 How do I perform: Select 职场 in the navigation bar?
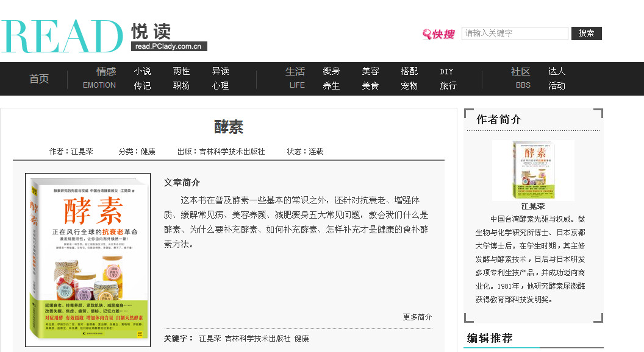click(x=181, y=86)
